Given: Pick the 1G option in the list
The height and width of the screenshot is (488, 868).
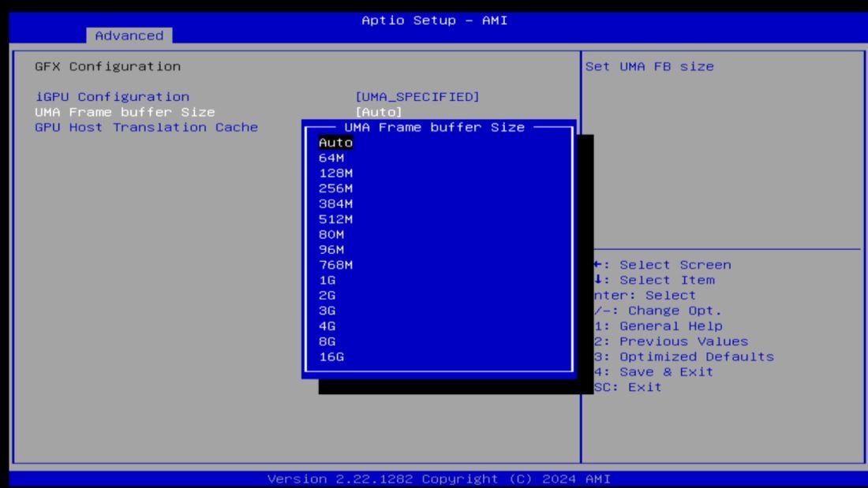Looking at the screenshot, I should coord(327,281).
